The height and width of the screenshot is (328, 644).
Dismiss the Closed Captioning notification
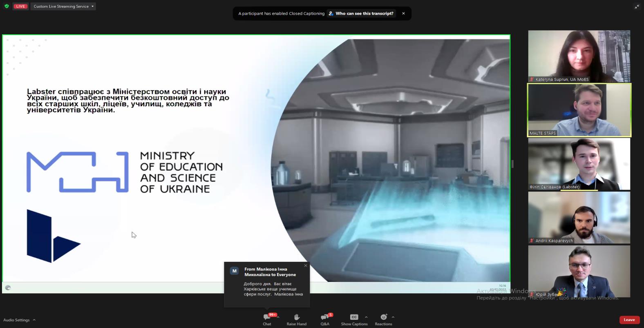(403, 13)
